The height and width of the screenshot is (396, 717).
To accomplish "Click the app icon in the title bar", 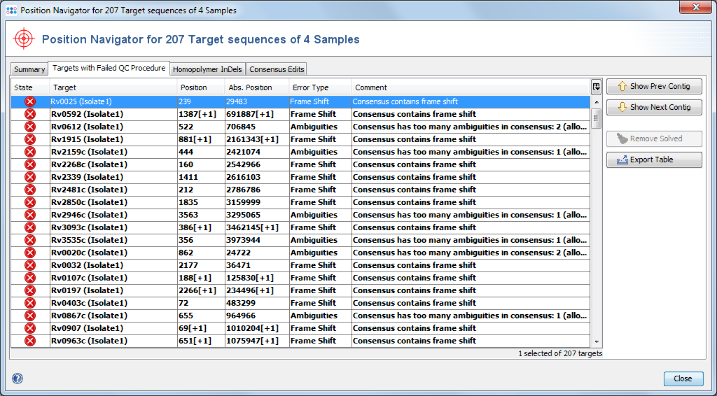I will tap(12, 10).
